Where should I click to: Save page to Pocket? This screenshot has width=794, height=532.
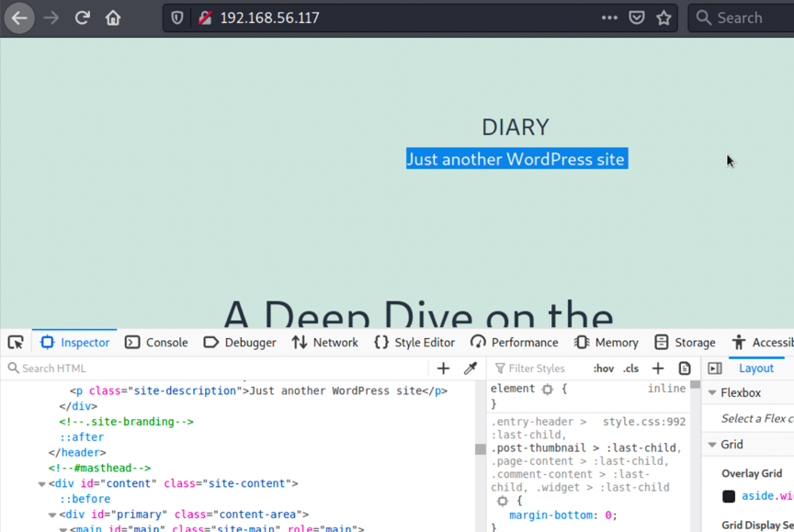coord(637,17)
